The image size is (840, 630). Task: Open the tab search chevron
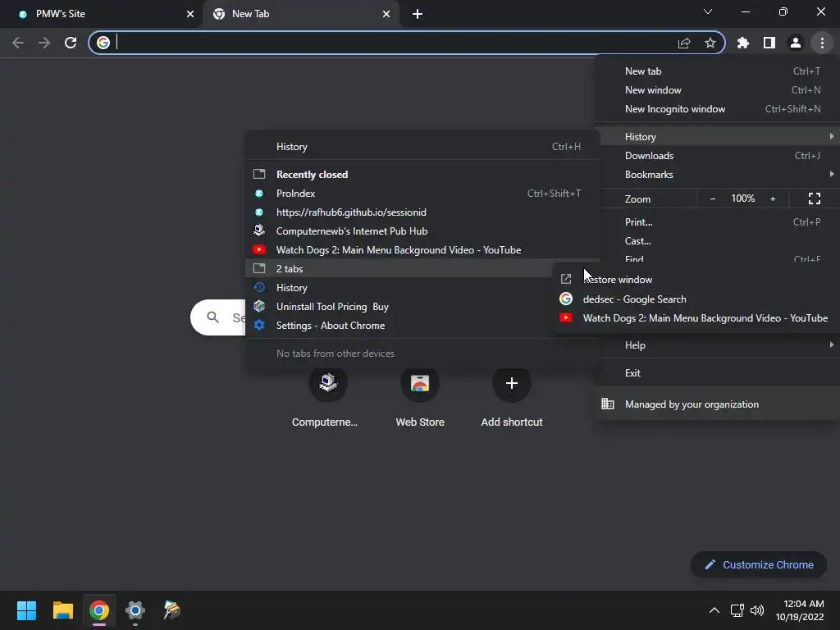[708, 11]
